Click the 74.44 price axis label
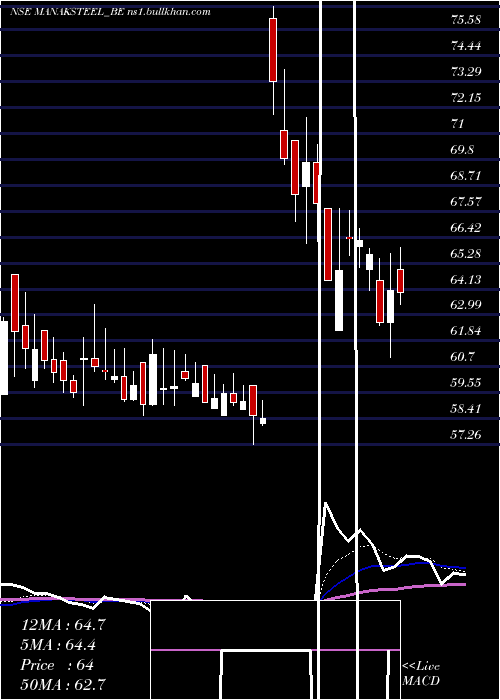The width and height of the screenshot is (500, 700). [x=466, y=46]
